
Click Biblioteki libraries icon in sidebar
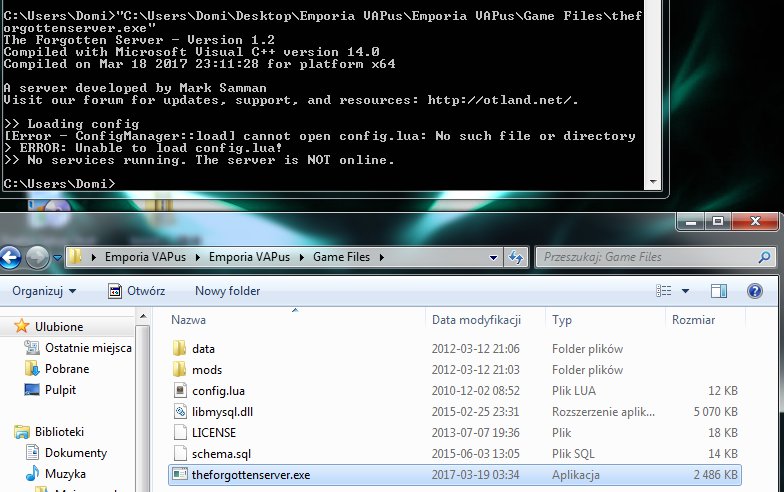click(x=22, y=432)
